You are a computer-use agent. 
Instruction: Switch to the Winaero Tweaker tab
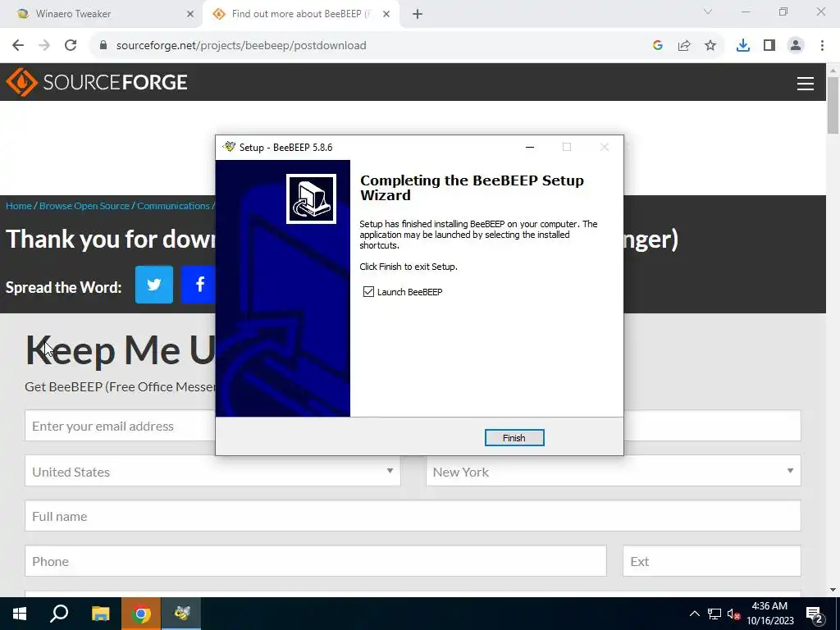coord(102,14)
